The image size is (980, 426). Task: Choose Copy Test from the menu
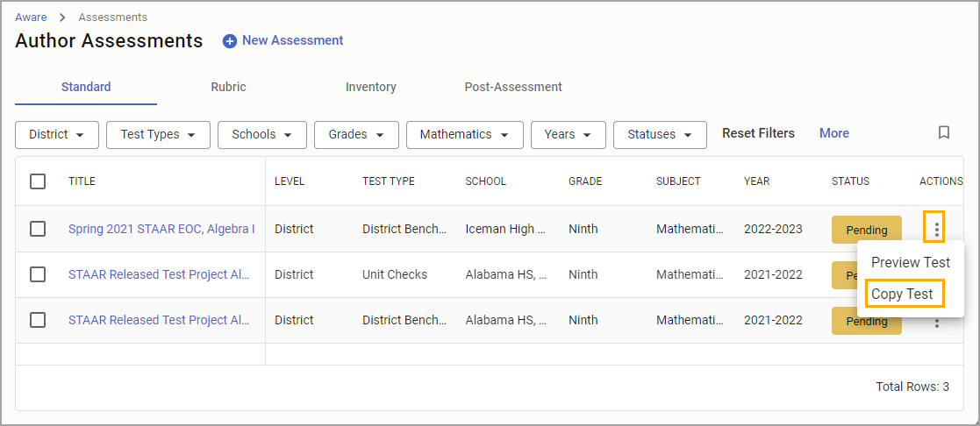(902, 294)
